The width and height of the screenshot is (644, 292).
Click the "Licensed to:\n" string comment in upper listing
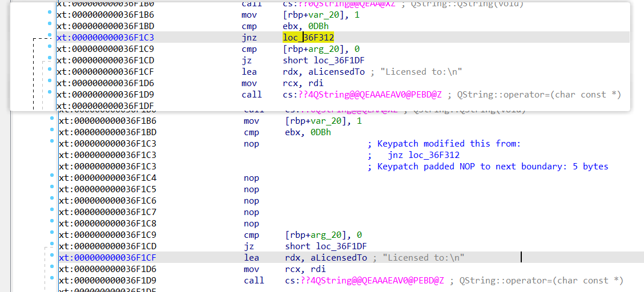[424, 72]
